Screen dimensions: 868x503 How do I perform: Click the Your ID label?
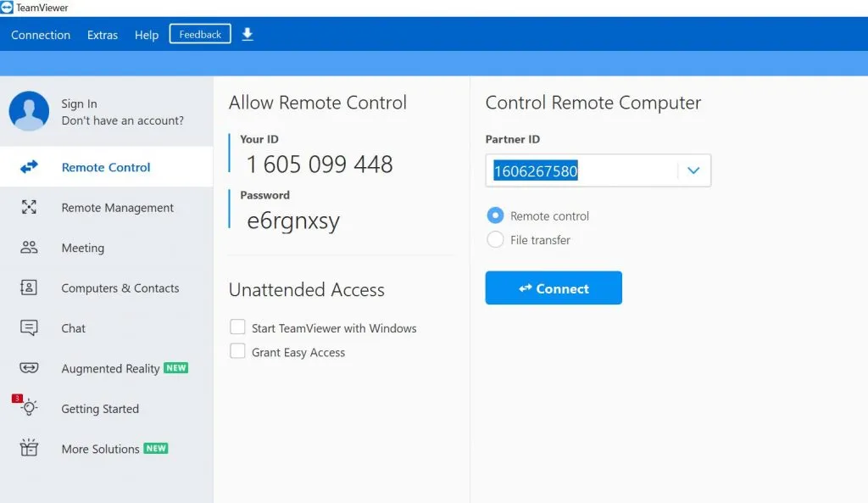coord(259,139)
